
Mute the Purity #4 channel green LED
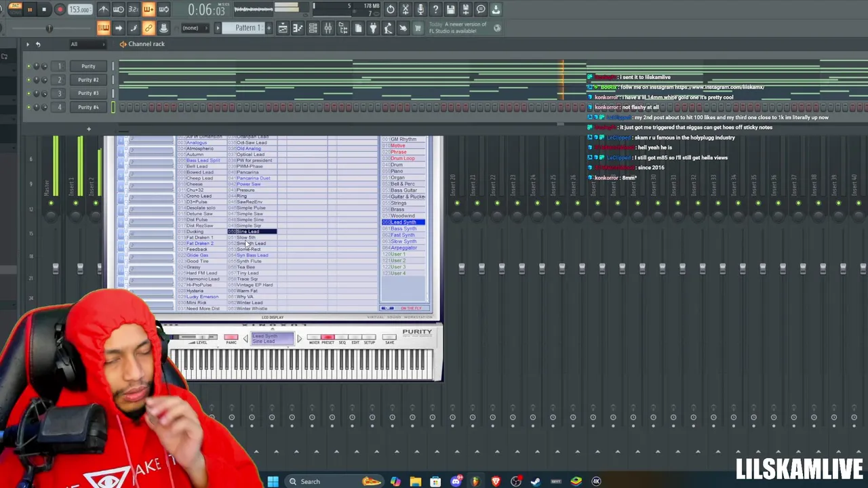click(29, 107)
